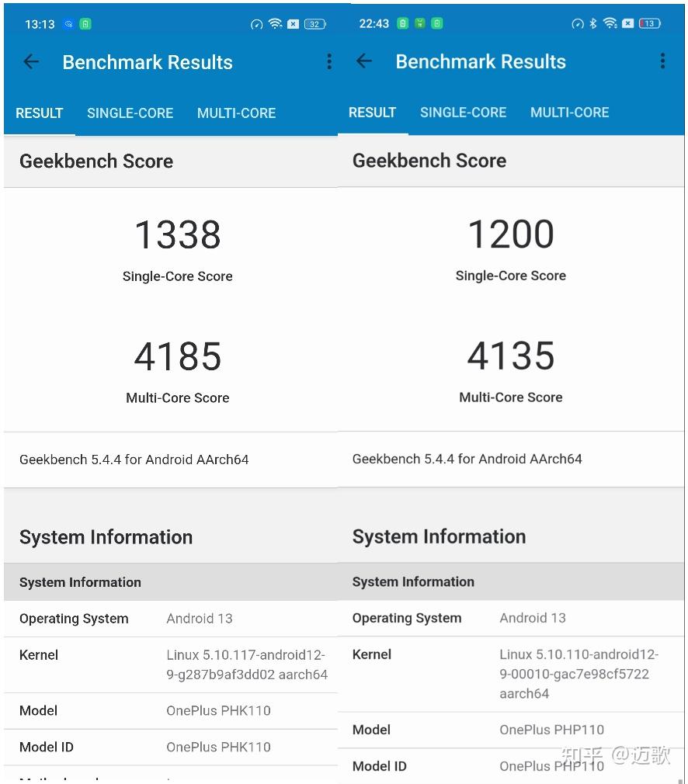Tap the battery icon showing 32
688x784 pixels.
(314, 24)
